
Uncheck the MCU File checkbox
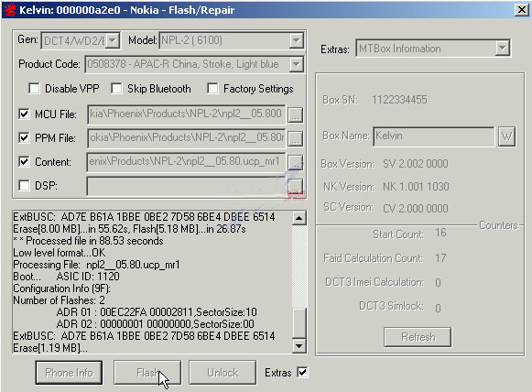pos(24,114)
